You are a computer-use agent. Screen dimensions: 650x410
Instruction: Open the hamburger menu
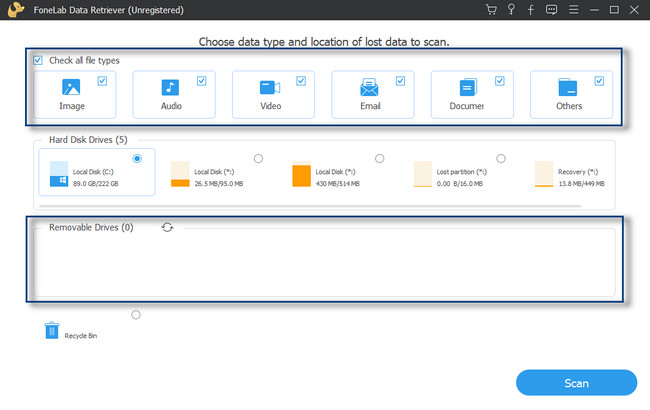[x=573, y=10]
